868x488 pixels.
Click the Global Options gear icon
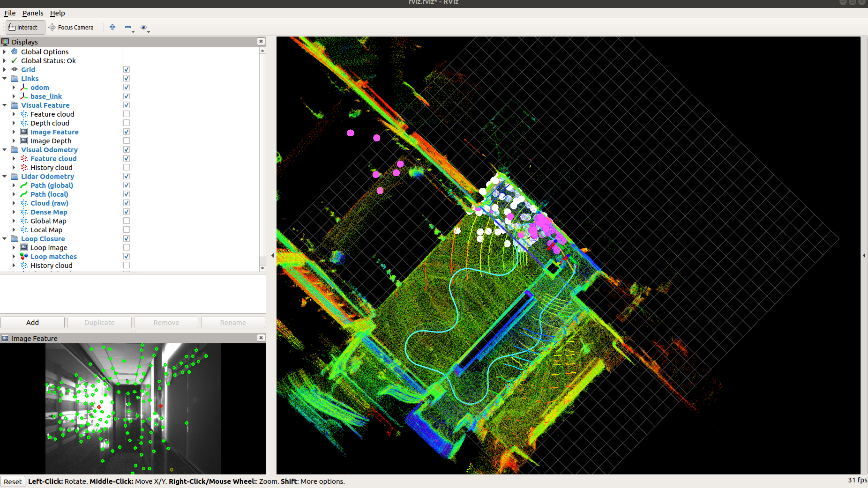pos(15,52)
